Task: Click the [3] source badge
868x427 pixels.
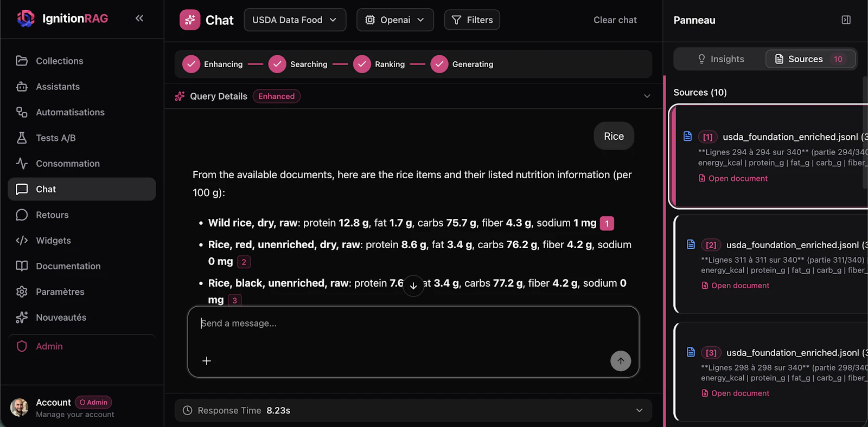Action: [711, 353]
